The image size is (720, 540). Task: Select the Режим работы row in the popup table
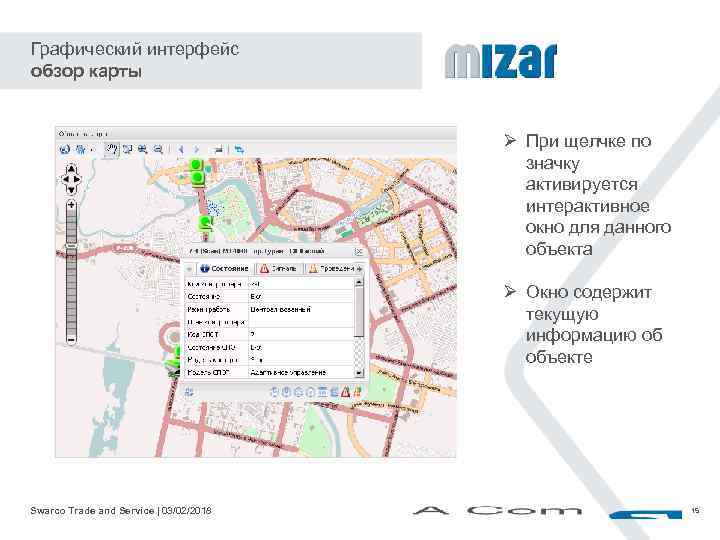pyautogui.click(x=269, y=309)
